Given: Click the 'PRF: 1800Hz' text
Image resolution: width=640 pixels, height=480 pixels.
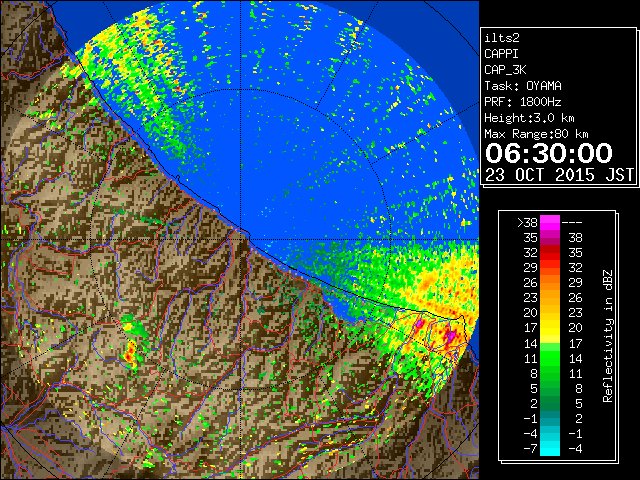Looking at the screenshot, I should click(x=523, y=102).
